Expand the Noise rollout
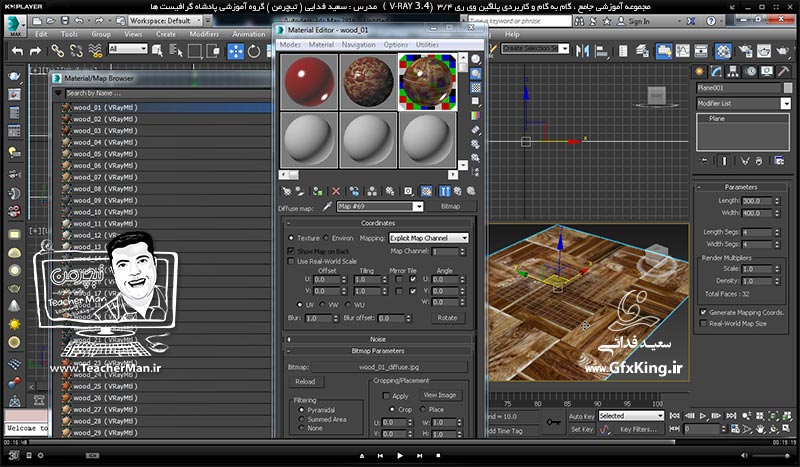Viewport: 800px width, 467px height. 378,339
